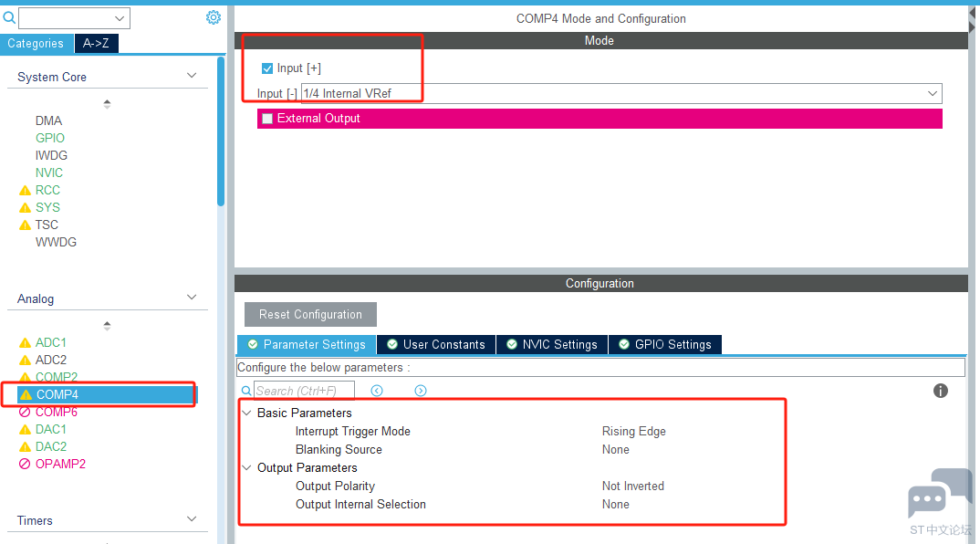Click the warning icon beside ADC1
Viewport: 980px width, 544px height.
[25, 342]
